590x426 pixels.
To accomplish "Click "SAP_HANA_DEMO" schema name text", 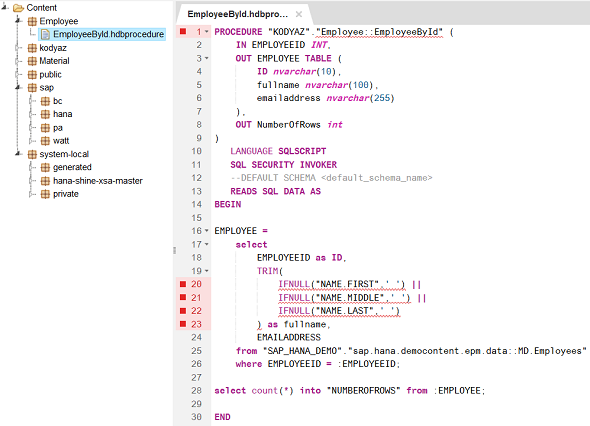I will pos(302,351).
